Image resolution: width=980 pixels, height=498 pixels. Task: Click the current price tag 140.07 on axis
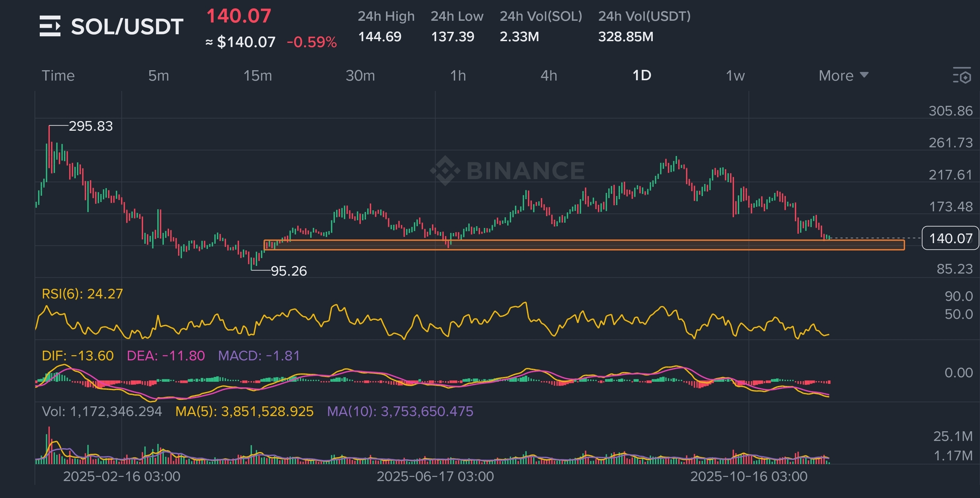click(x=950, y=238)
